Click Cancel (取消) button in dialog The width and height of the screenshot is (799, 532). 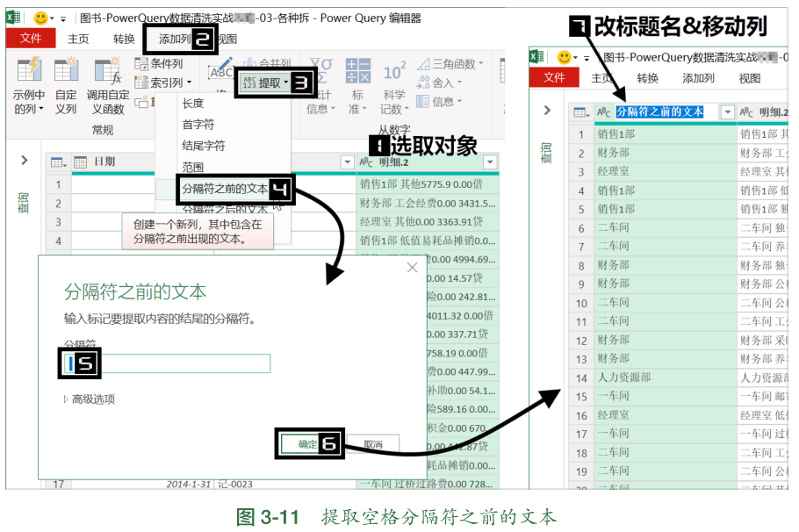[373, 444]
